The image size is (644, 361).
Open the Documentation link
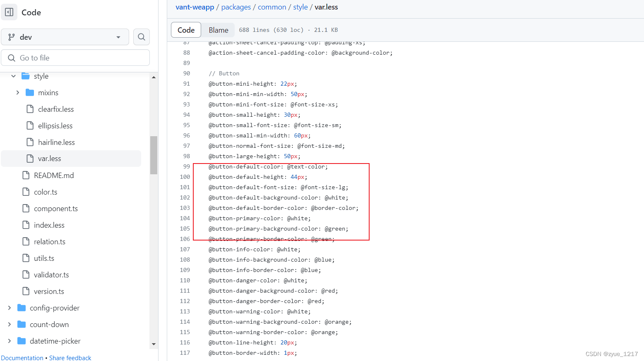click(22, 358)
